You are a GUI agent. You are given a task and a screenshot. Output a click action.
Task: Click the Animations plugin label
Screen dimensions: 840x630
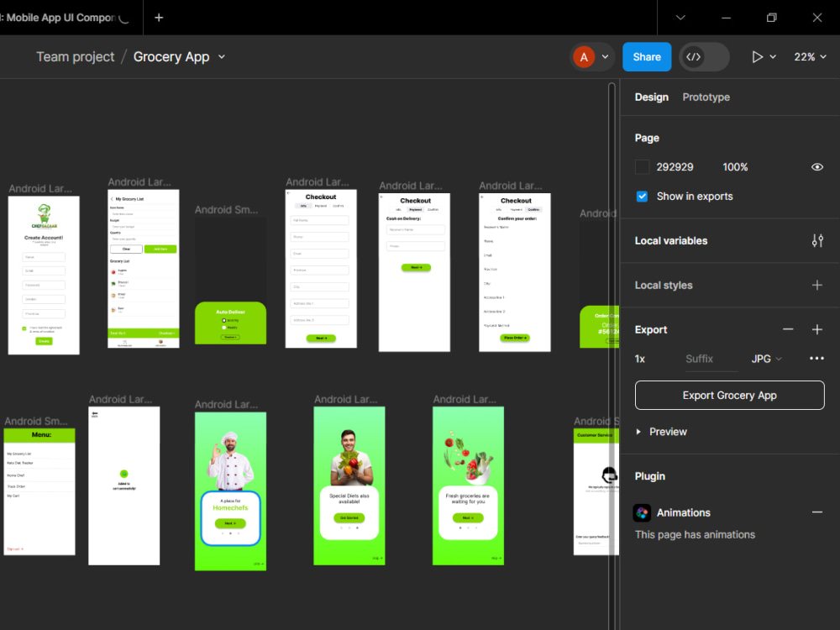coord(684,512)
